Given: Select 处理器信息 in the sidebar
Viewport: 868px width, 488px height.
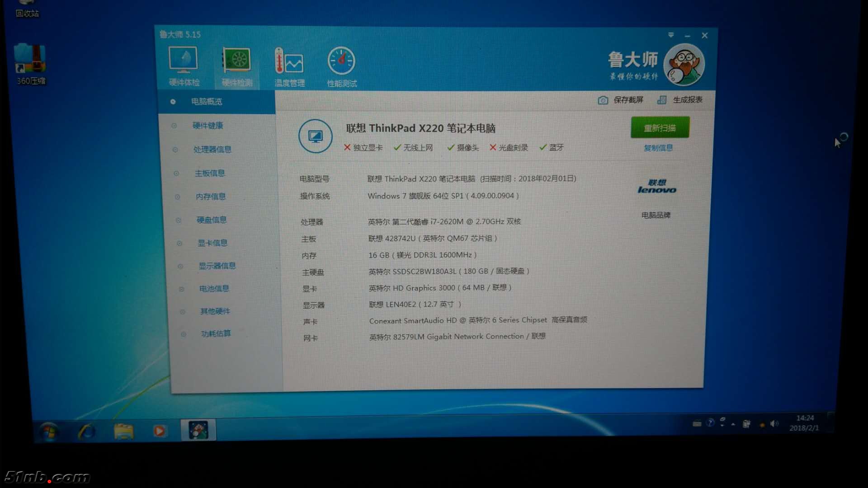Looking at the screenshot, I should tap(212, 149).
